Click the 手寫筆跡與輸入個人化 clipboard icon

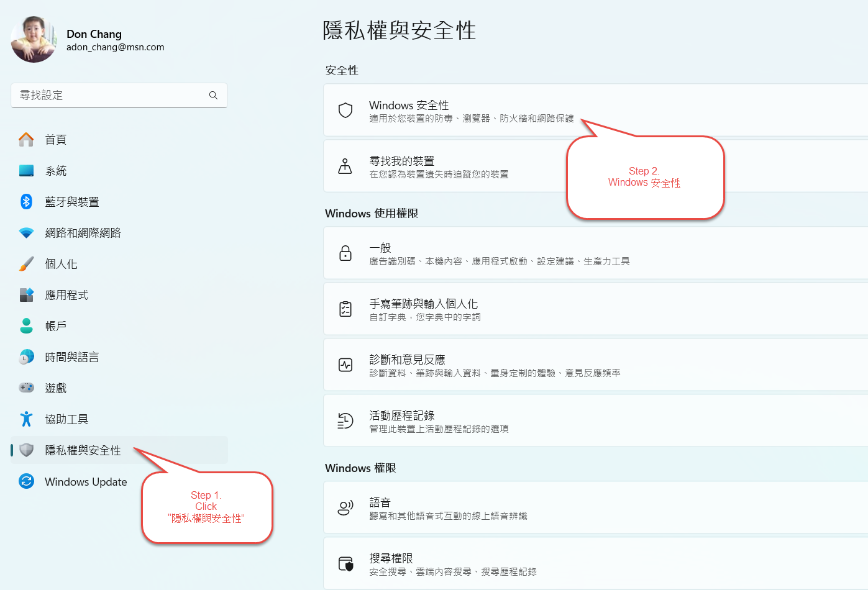point(345,309)
